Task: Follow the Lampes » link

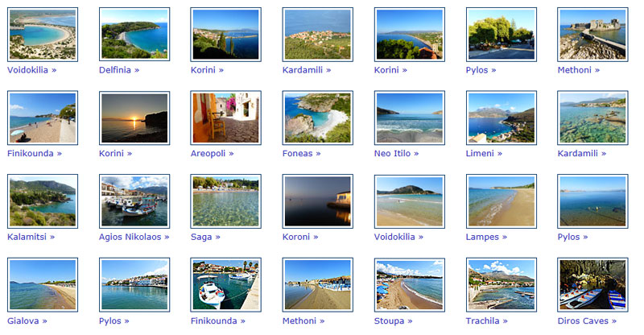Action: point(486,237)
